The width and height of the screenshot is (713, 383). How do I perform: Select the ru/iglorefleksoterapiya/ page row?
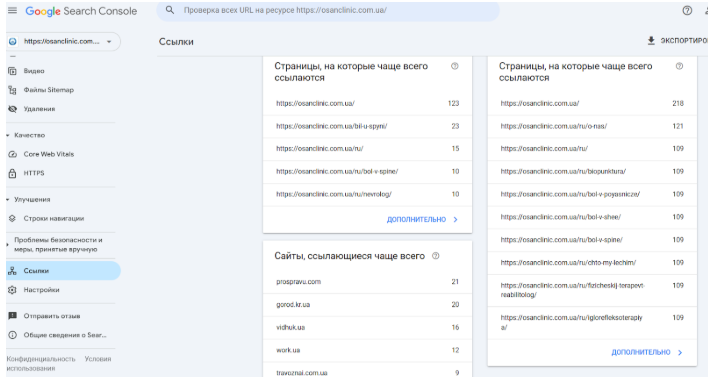click(592, 323)
